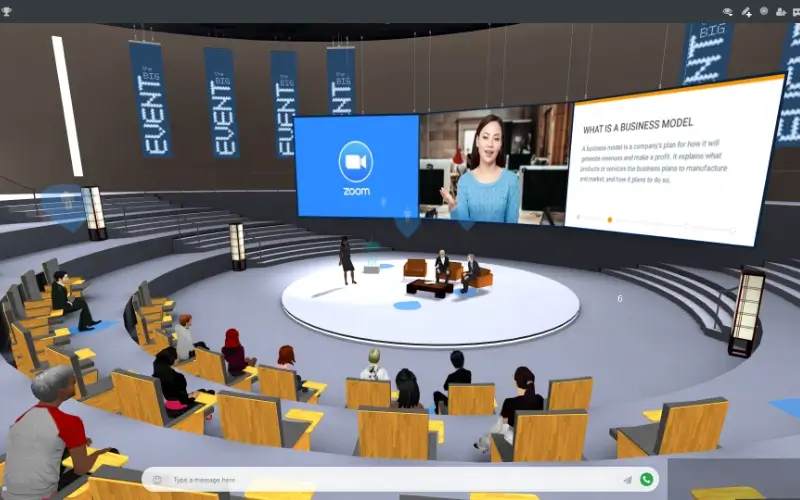
Task: Click the 'Type a message here' field
Action: (393, 480)
